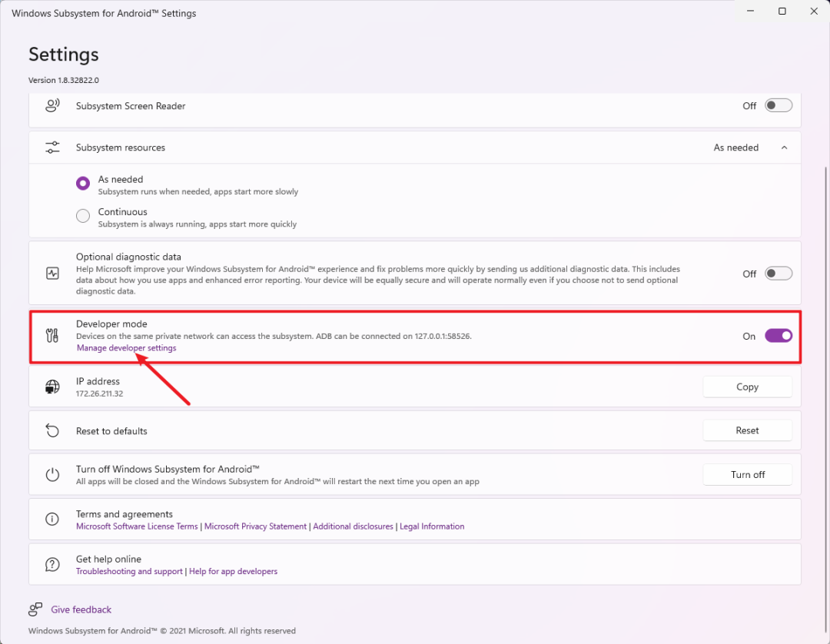Click the Developer mode title text
The width and height of the screenshot is (830, 644).
(x=111, y=324)
